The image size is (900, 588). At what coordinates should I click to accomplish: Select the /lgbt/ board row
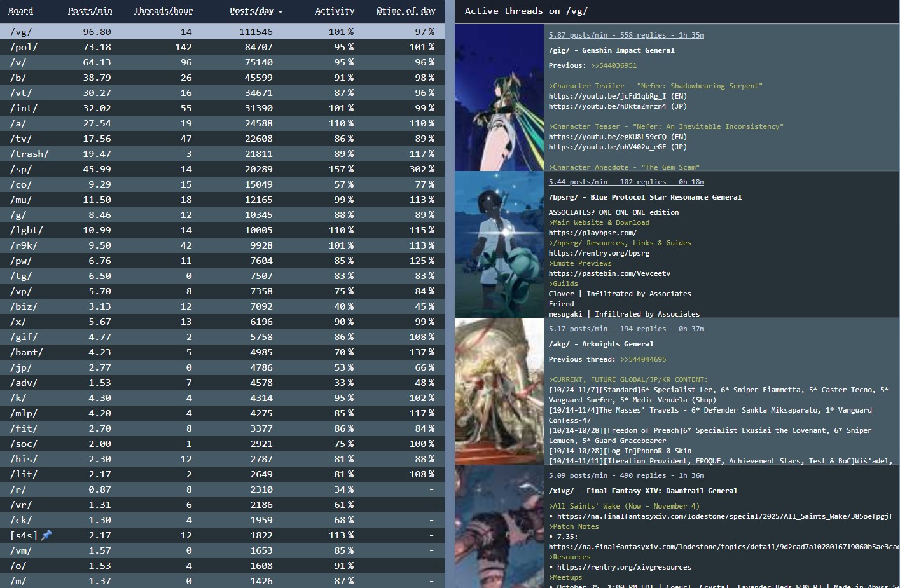(222, 230)
